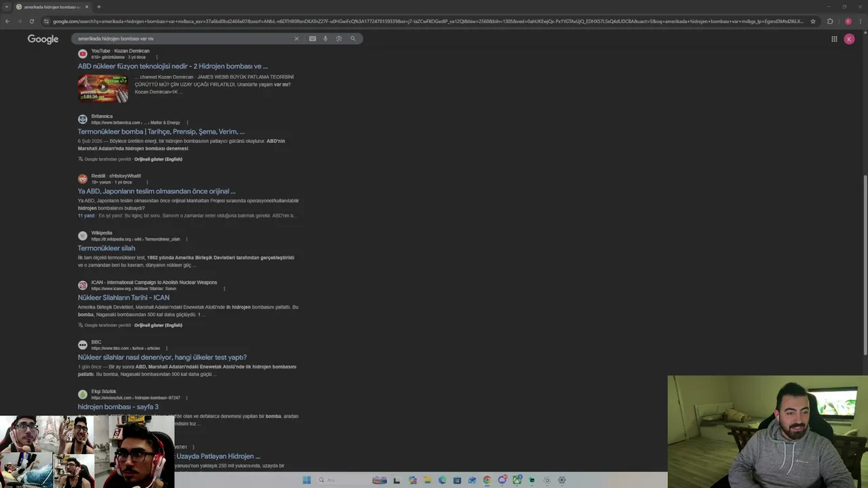The height and width of the screenshot is (488, 868).
Task: Open the Xbox app from the taskbar
Action: point(517,480)
